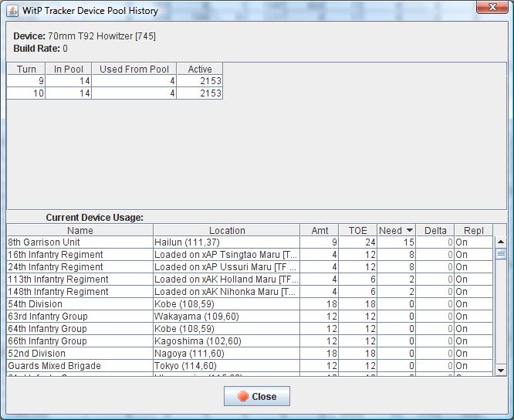514x420 pixels.
Task: Select the 113th Infantry Regiment row
Action: (x=250, y=279)
